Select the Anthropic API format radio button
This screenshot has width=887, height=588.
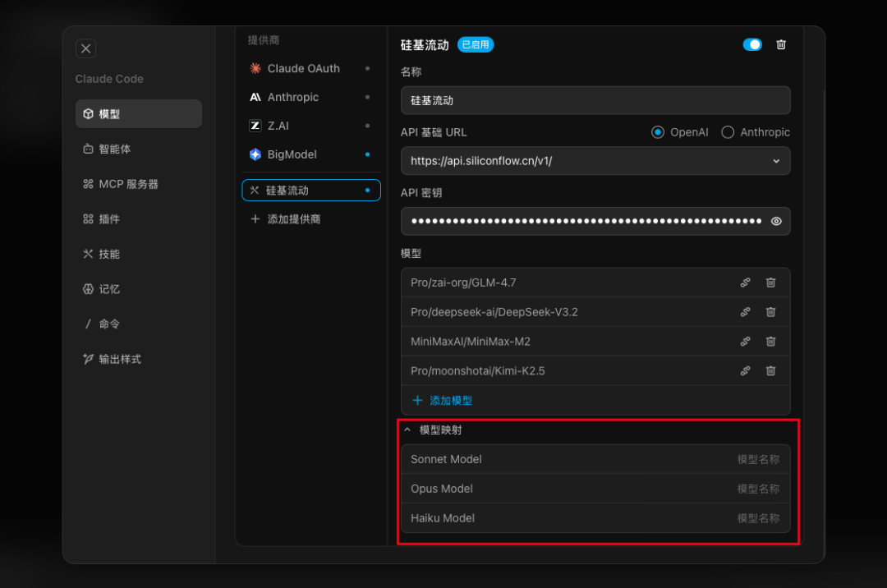click(x=728, y=132)
